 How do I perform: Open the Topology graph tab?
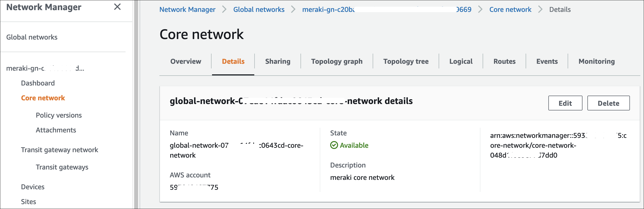click(x=337, y=61)
